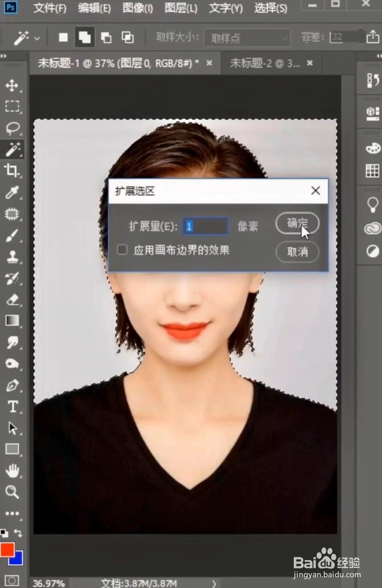Open the 取样点 dropdown
Image resolution: width=382 pixels, height=588 pixels.
[x=247, y=37]
